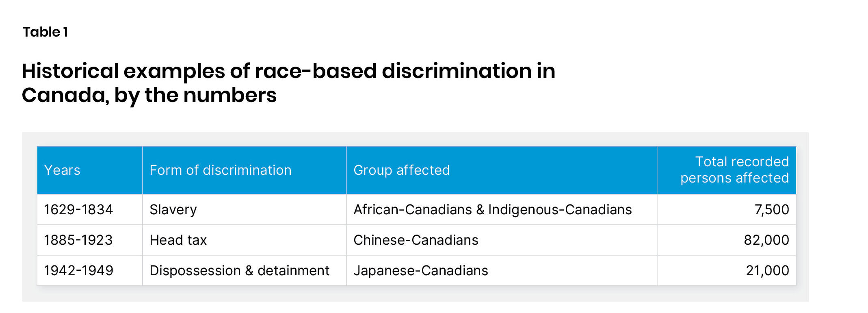Select the "Japanese-Canadians" cell
This screenshot has height=313, width=868.
click(421, 271)
